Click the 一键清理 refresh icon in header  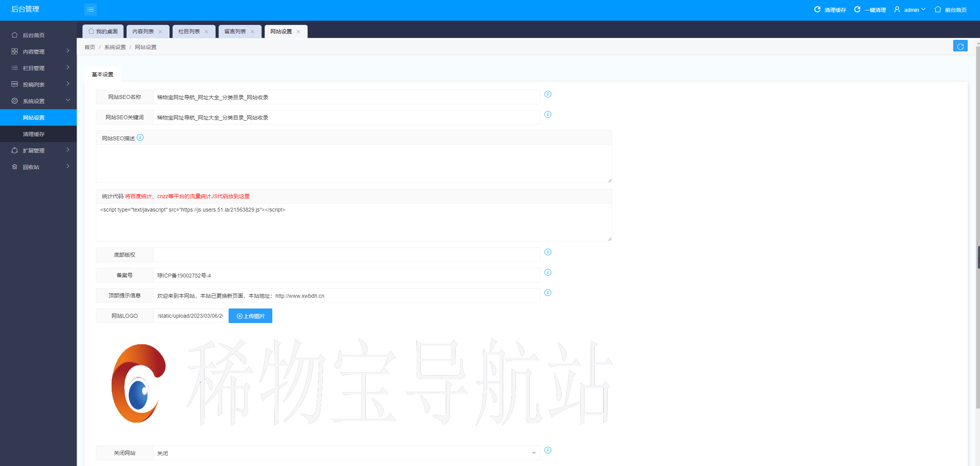click(857, 10)
